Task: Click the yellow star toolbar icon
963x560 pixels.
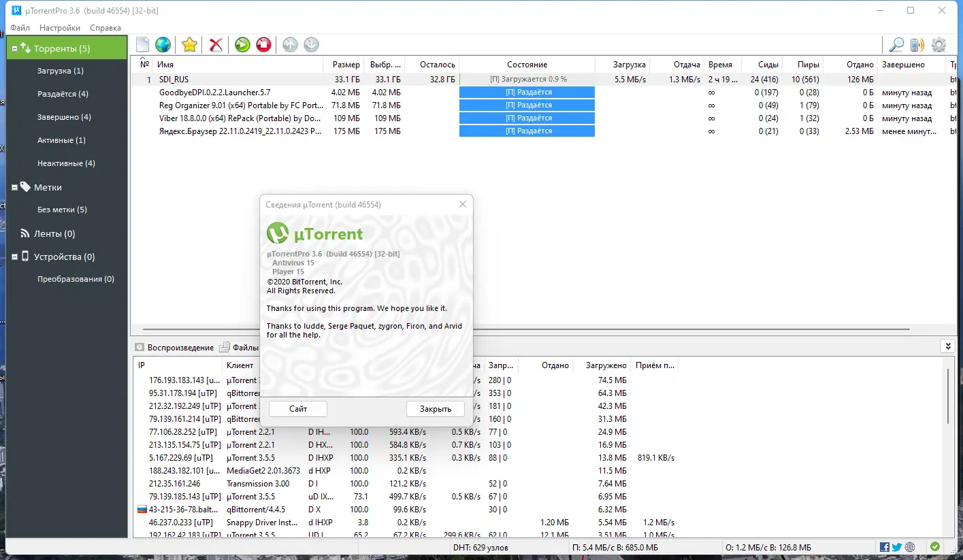Action: [189, 44]
